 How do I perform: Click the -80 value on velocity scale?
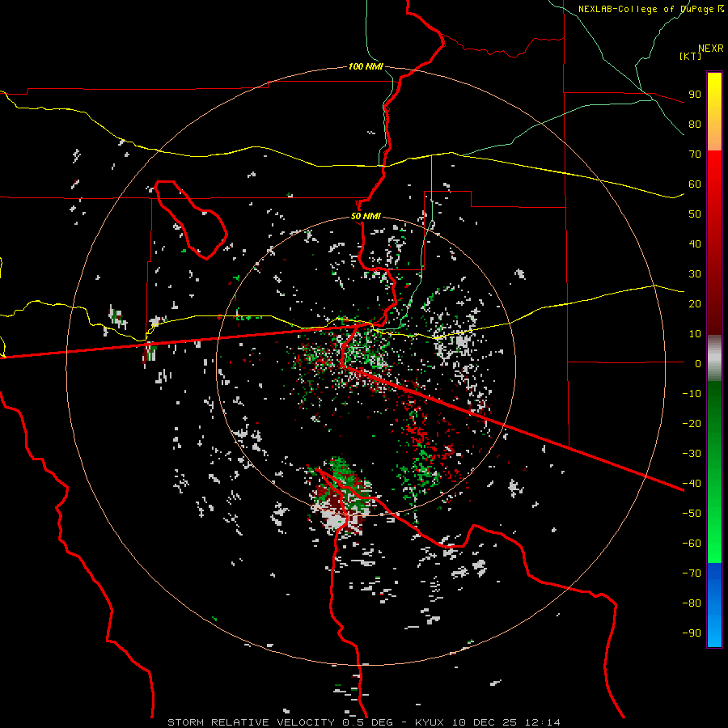[692, 603]
